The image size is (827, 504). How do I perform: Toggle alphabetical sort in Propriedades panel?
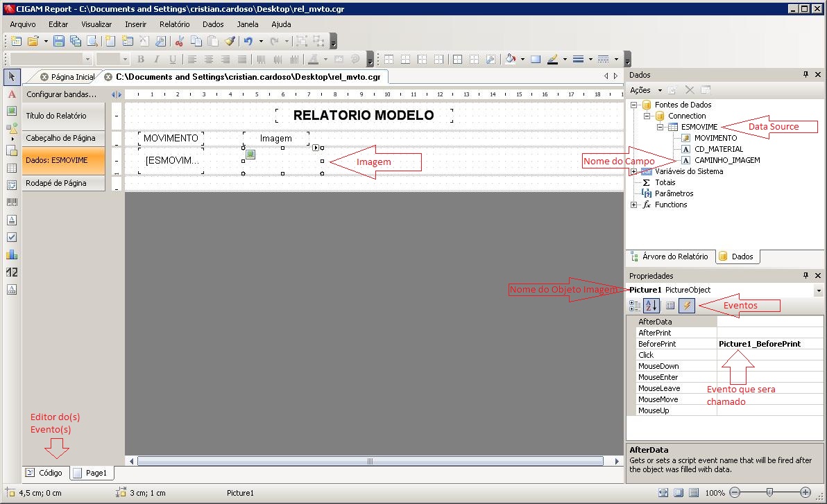pyautogui.click(x=651, y=305)
